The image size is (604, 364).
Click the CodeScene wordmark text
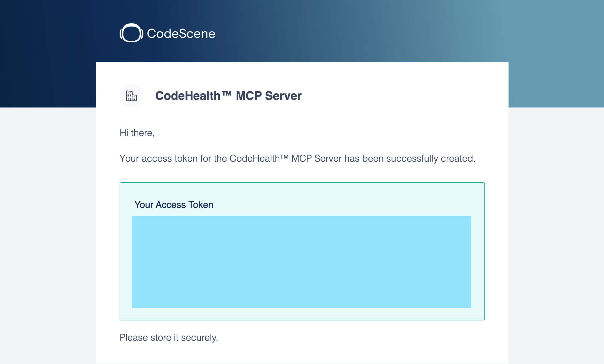point(181,34)
